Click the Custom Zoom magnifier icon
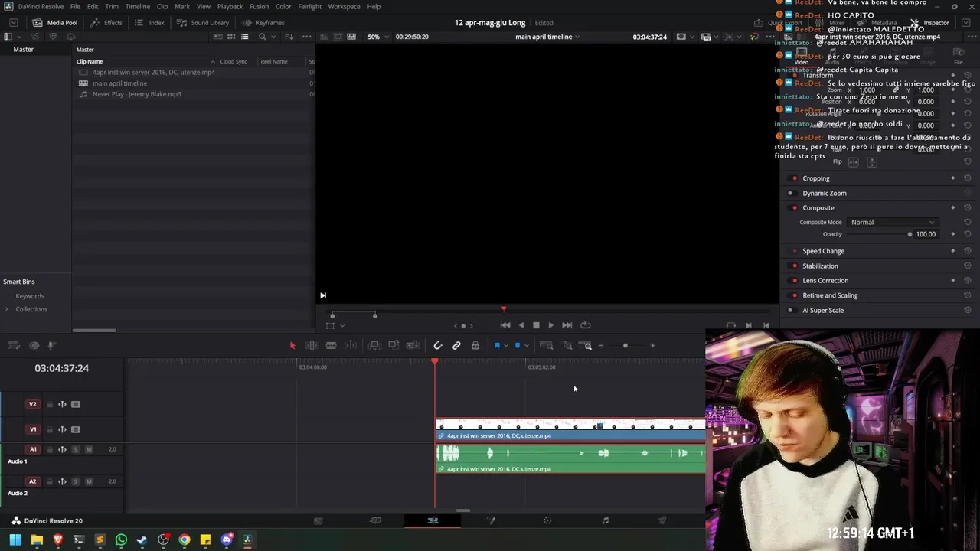Image resolution: width=980 pixels, height=551 pixels. click(x=586, y=346)
